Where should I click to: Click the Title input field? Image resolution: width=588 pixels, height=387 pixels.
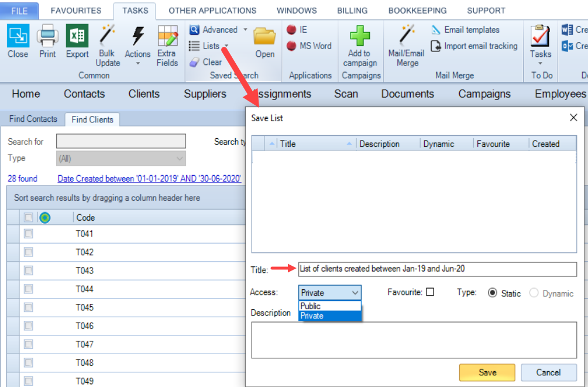tap(437, 269)
